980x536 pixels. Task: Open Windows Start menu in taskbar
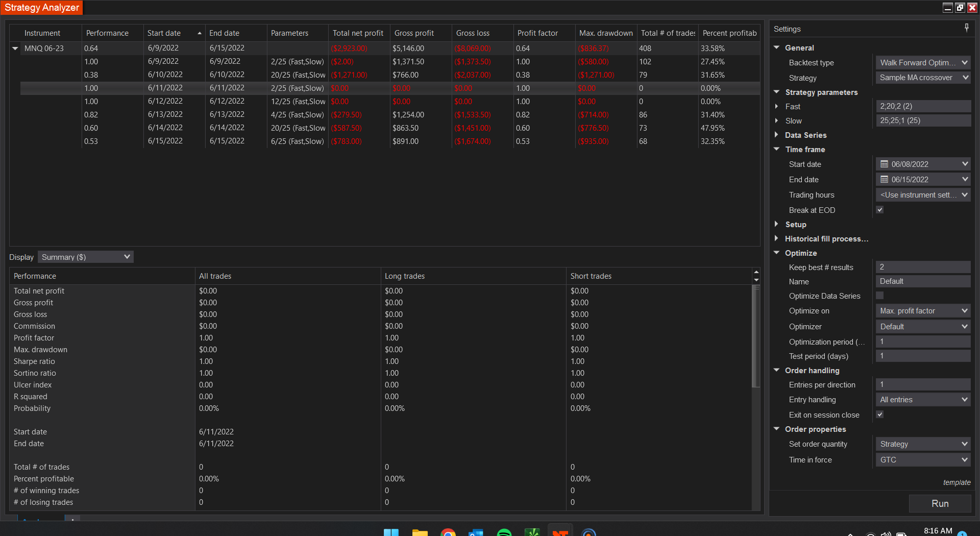coord(391,532)
